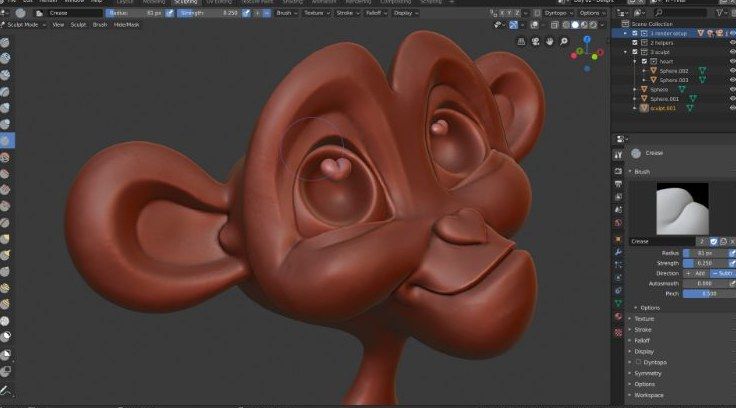
Task: Click the Strength slider in Brush panel
Action: point(705,263)
